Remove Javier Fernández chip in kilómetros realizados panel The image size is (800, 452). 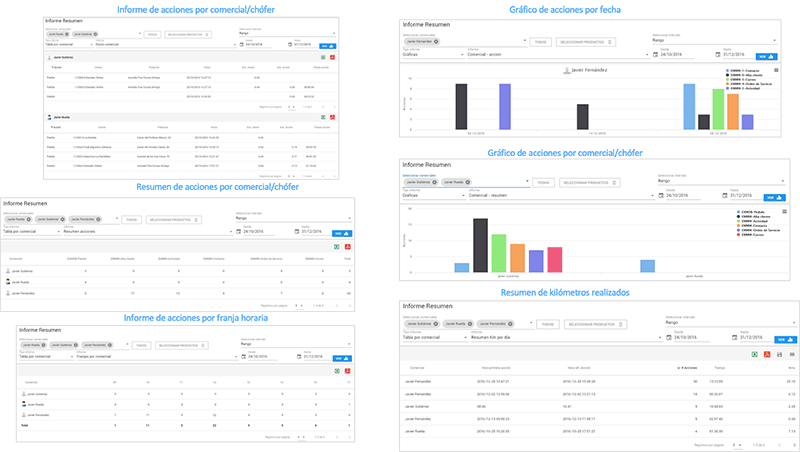coord(510,323)
